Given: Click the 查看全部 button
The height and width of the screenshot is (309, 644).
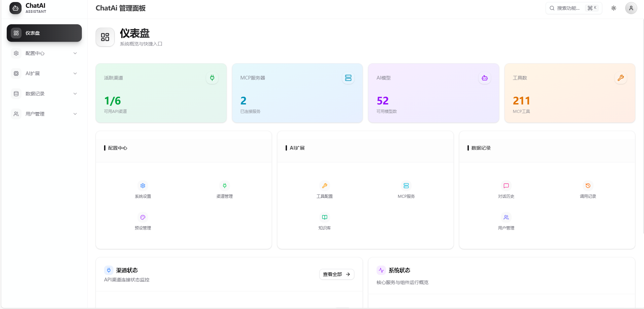Looking at the screenshot, I should [x=336, y=274].
